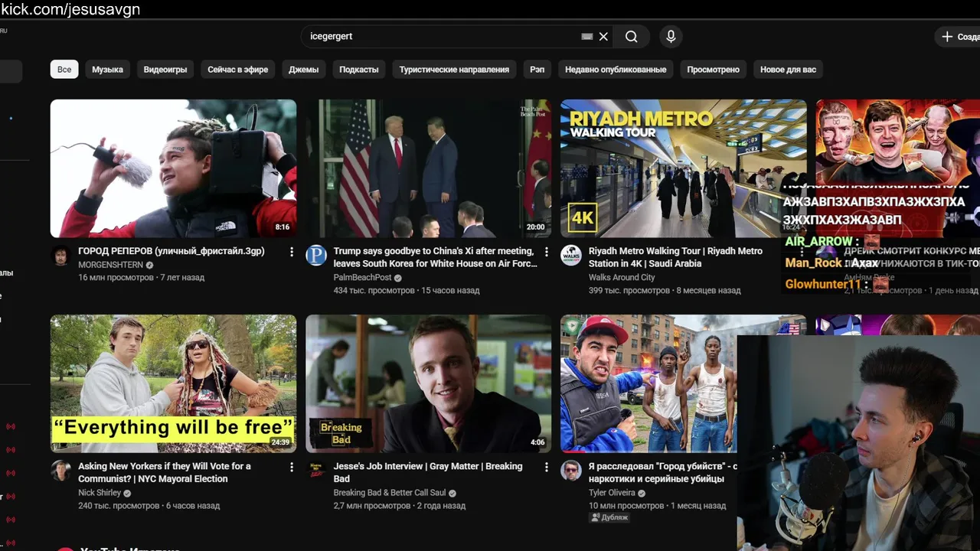The image size is (980, 551).
Task: Select the Все filter chip
Action: 64,69
